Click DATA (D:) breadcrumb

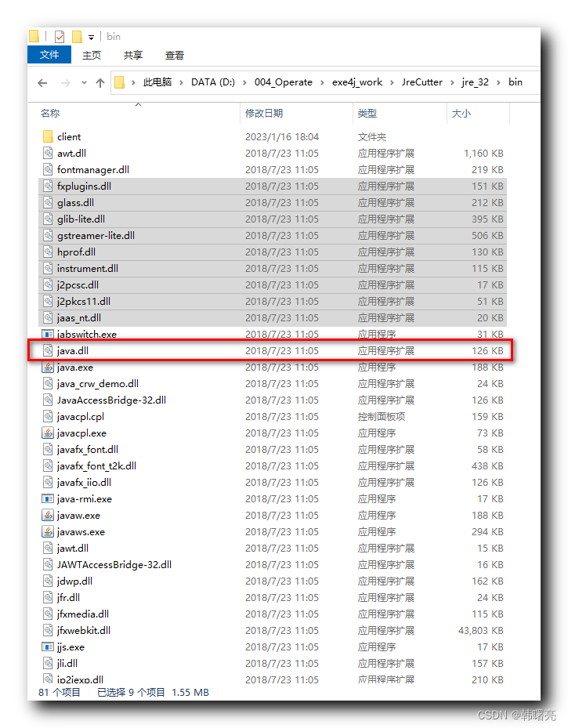click(213, 82)
